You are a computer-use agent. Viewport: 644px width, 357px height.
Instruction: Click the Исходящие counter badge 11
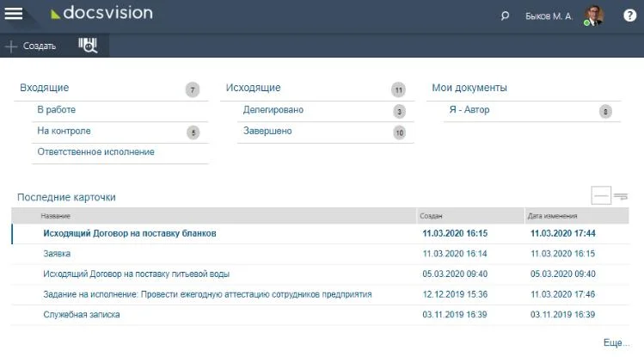(x=398, y=90)
